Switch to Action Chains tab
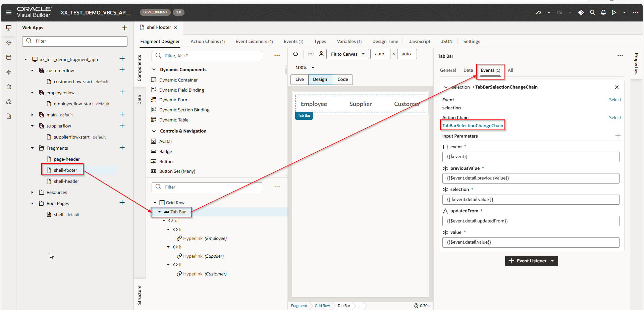The width and height of the screenshot is (644, 310). tap(207, 42)
